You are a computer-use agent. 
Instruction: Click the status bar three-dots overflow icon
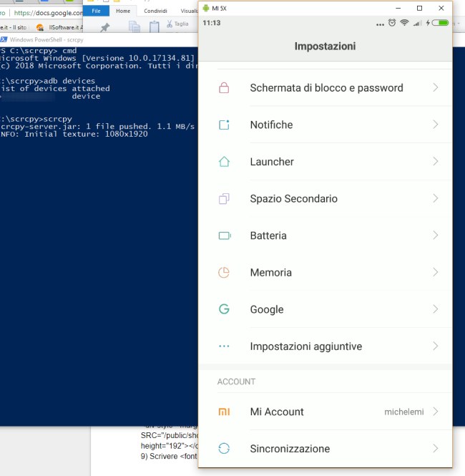click(380, 25)
